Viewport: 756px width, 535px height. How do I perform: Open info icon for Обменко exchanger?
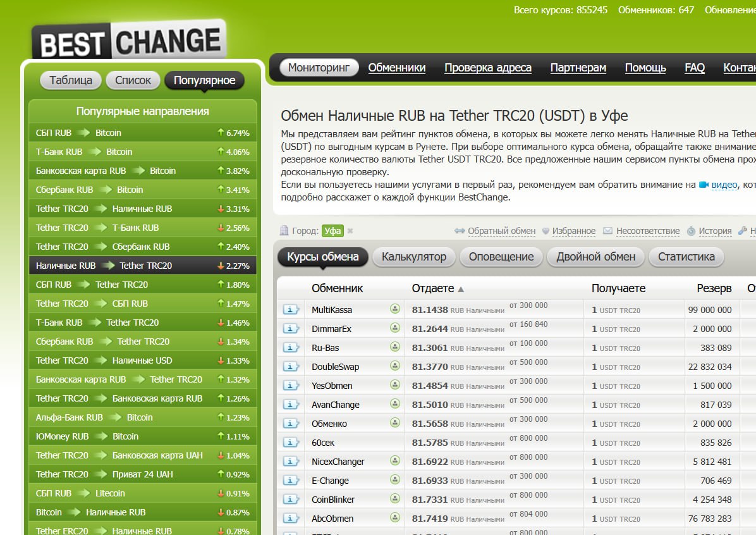point(291,424)
